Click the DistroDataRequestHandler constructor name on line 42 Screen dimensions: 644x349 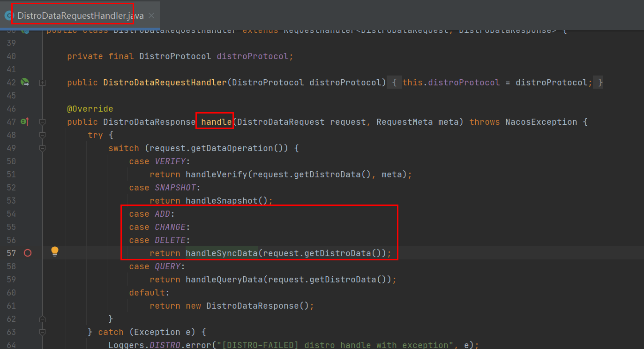pyautogui.click(x=165, y=83)
